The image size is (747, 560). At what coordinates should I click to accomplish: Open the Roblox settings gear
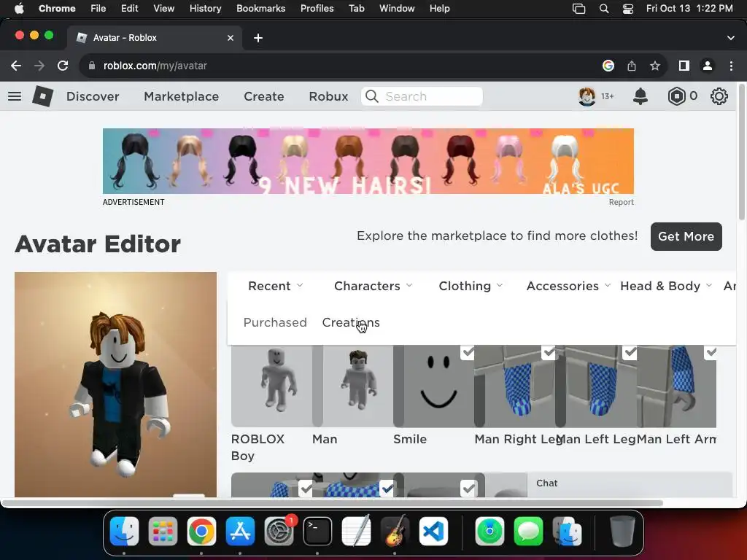click(719, 97)
